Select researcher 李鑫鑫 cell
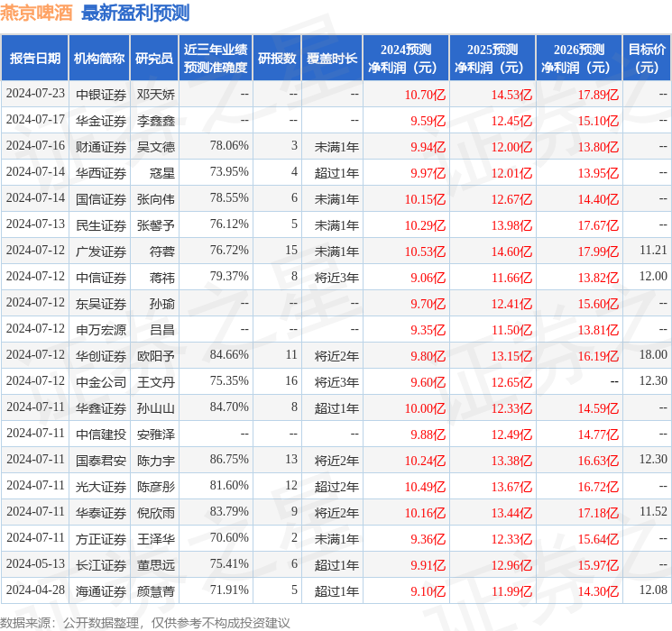Viewport: 672px width, 631px height. point(155,121)
